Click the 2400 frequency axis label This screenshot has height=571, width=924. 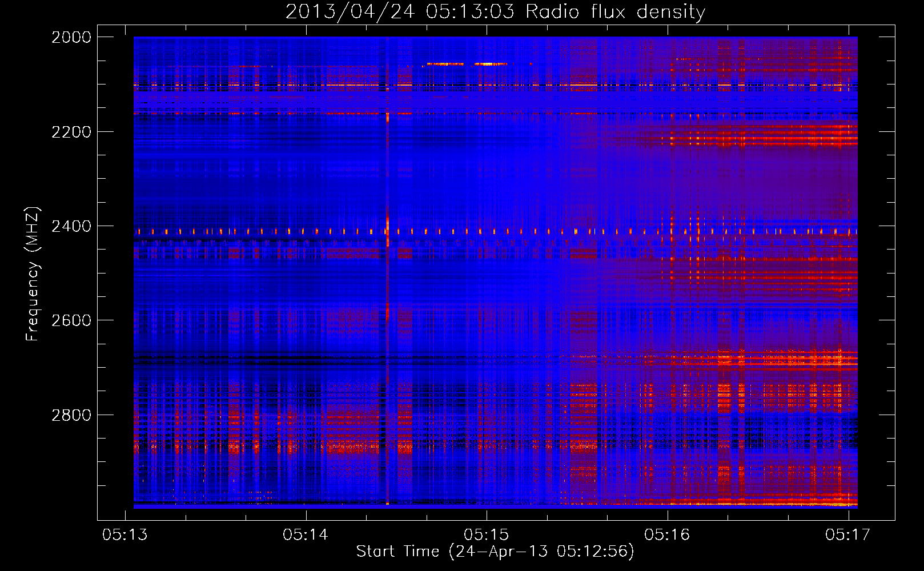pos(71,226)
